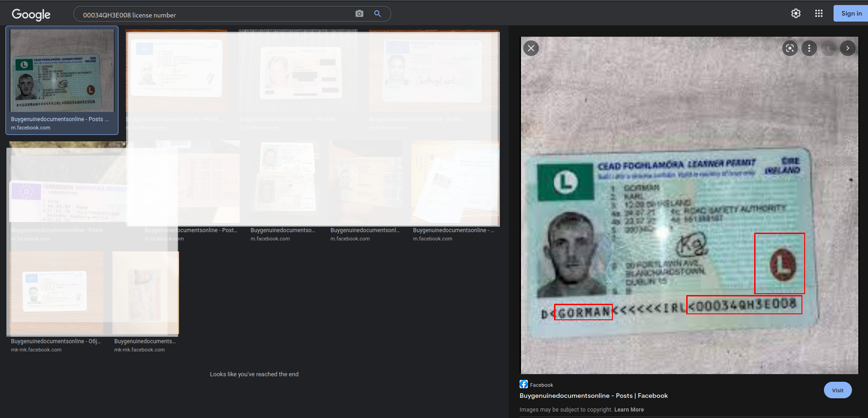Click the Google Lens icon on preview
This screenshot has height=418, width=868.
pos(790,48)
